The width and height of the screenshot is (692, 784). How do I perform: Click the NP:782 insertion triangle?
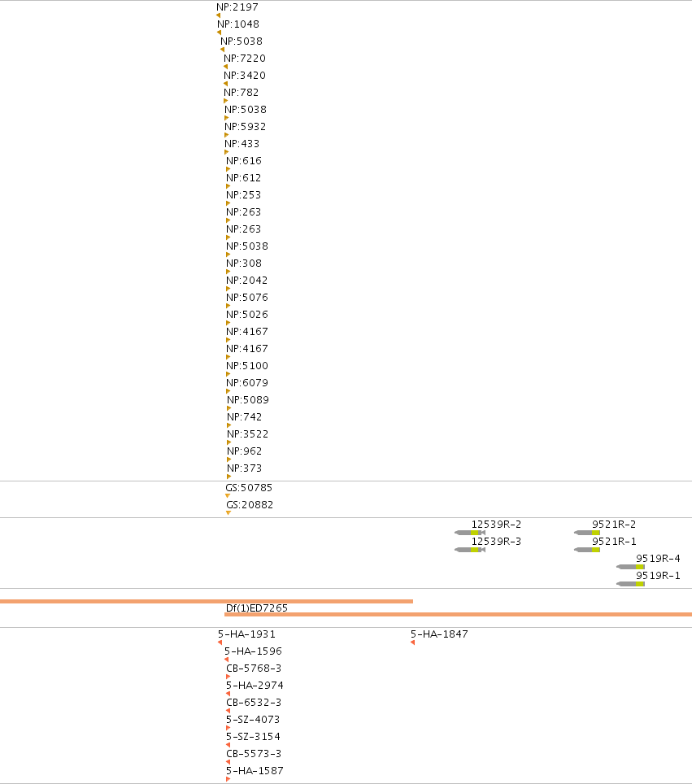coord(226,101)
